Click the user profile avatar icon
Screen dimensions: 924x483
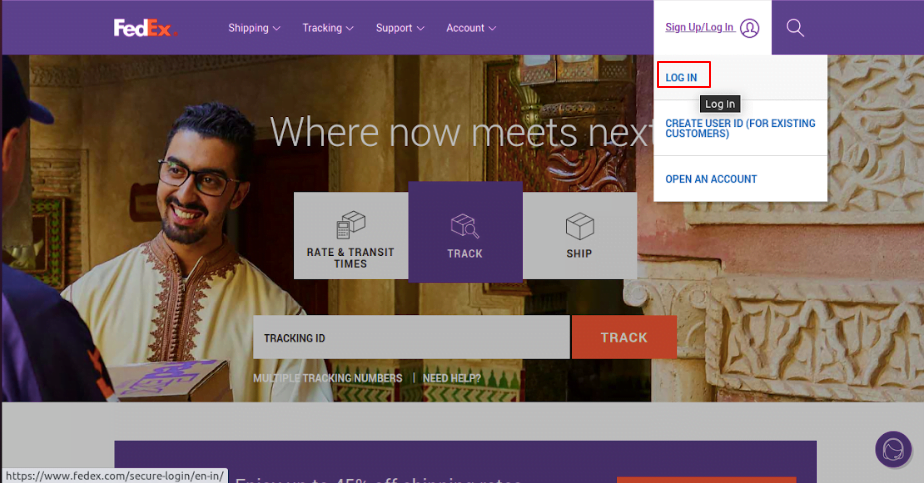(750, 28)
